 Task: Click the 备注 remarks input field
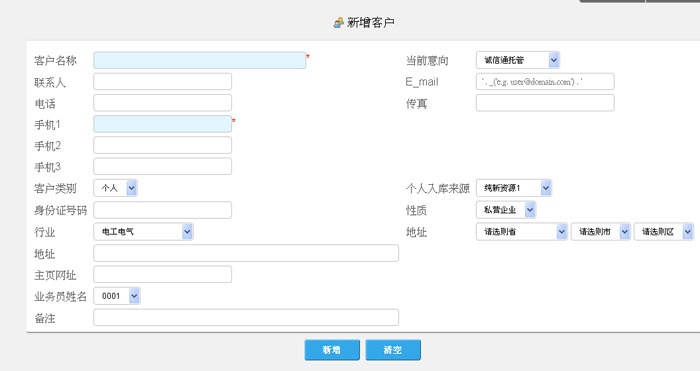(x=246, y=317)
